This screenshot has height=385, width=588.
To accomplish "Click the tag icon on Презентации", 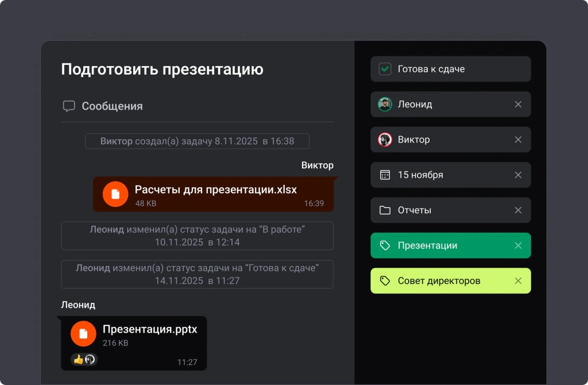I will pos(385,245).
